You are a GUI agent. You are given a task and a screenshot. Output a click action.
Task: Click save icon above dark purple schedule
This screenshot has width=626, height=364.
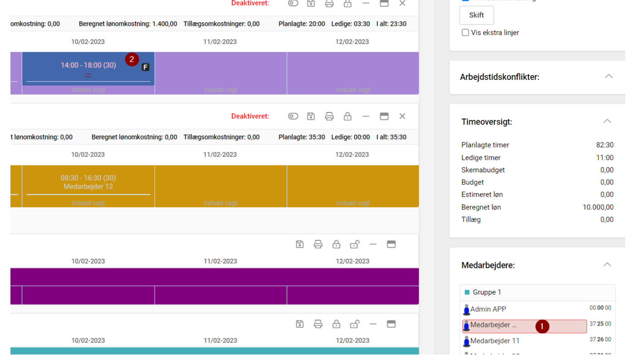[x=299, y=244]
